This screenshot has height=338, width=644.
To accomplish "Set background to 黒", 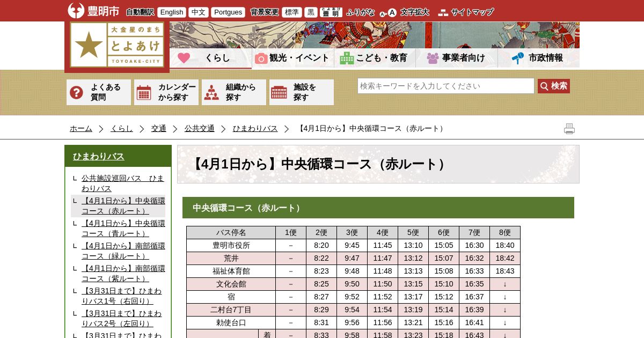I will (x=311, y=12).
